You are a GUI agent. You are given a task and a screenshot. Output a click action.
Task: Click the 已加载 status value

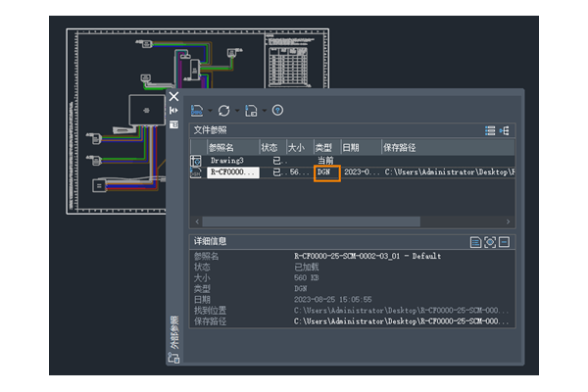[x=307, y=268]
